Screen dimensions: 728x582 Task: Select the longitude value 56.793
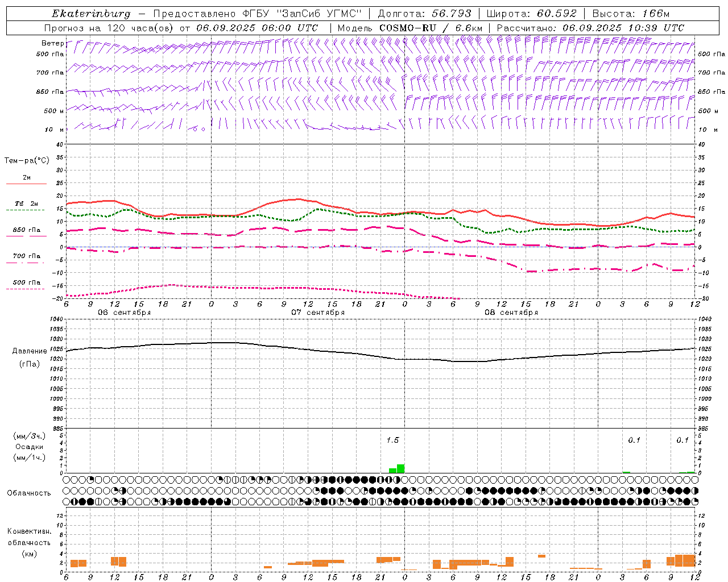point(451,14)
